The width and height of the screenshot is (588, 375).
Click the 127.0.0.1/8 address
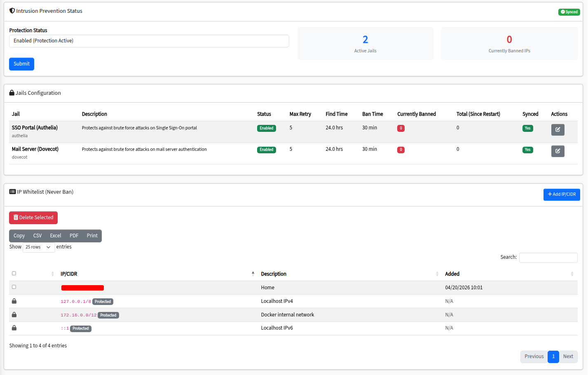click(76, 302)
